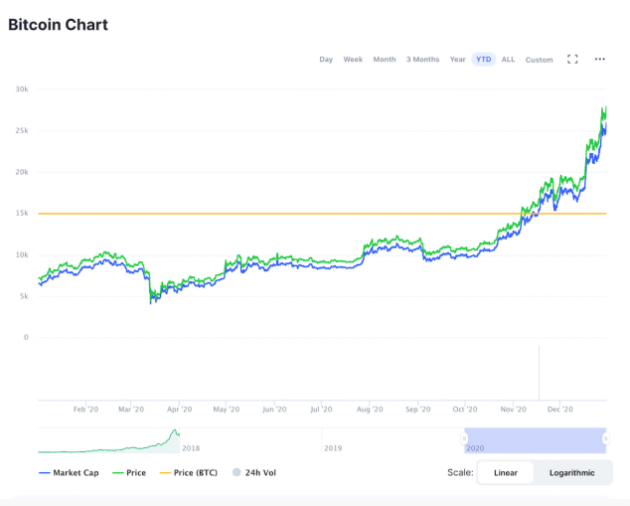Click the 5k y-axis label
This screenshot has width=630, height=506.
tap(24, 296)
